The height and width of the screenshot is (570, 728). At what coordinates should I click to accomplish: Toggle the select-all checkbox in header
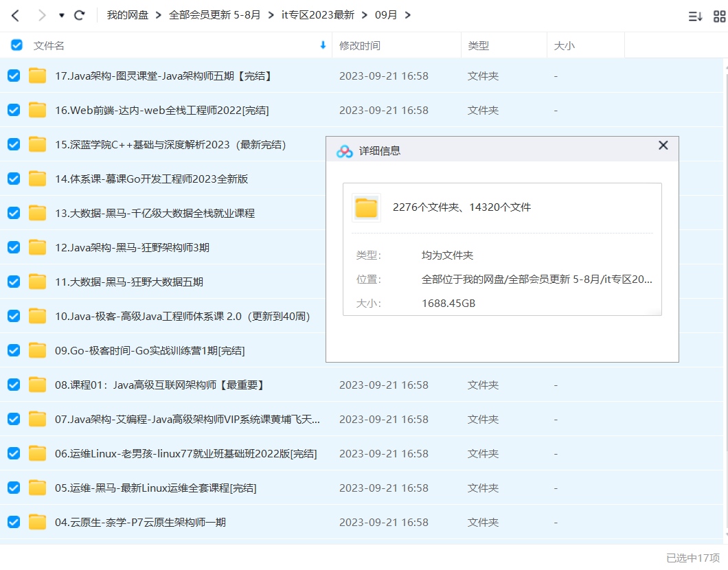[x=16, y=45]
